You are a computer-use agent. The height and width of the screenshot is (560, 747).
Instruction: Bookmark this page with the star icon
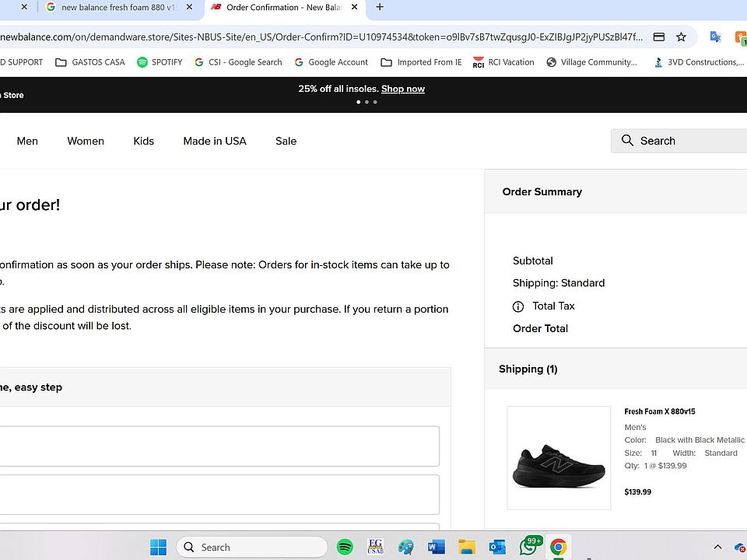[x=682, y=37]
